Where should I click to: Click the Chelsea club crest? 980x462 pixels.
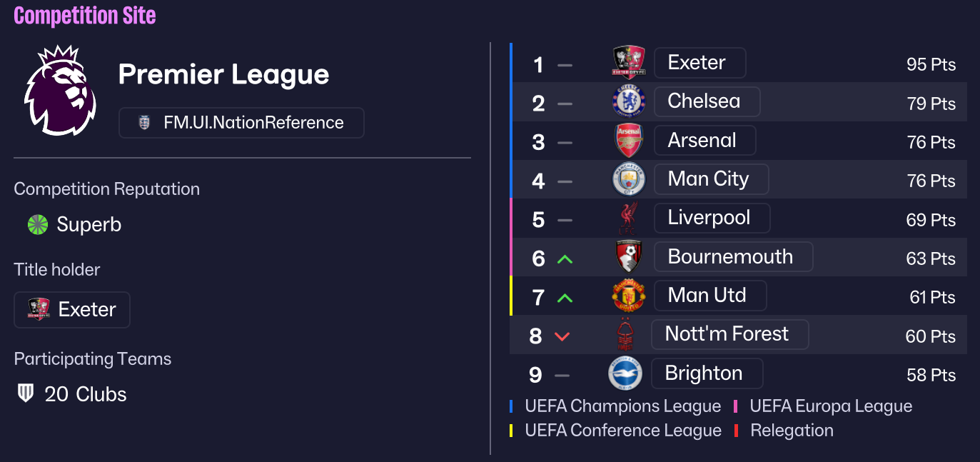629,102
